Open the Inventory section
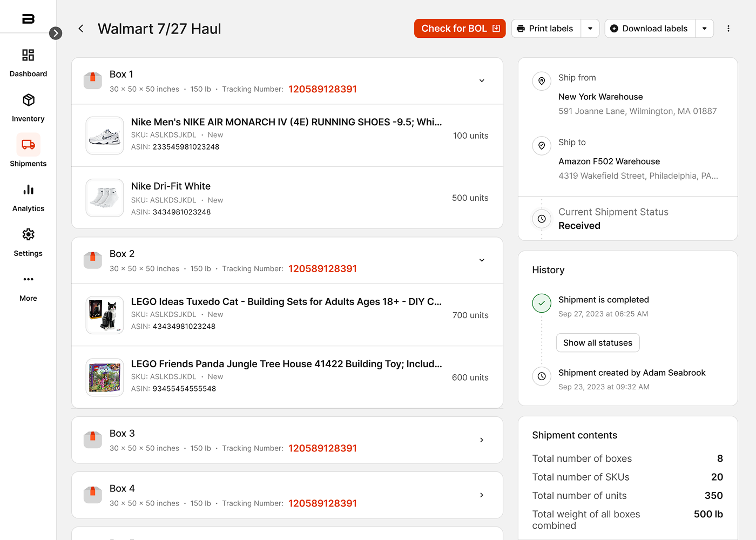 pyautogui.click(x=28, y=107)
